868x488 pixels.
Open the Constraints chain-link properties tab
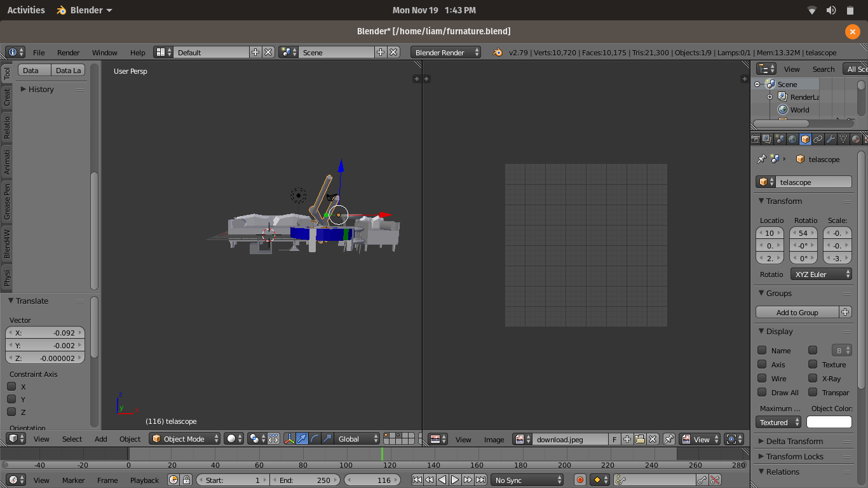(x=818, y=139)
